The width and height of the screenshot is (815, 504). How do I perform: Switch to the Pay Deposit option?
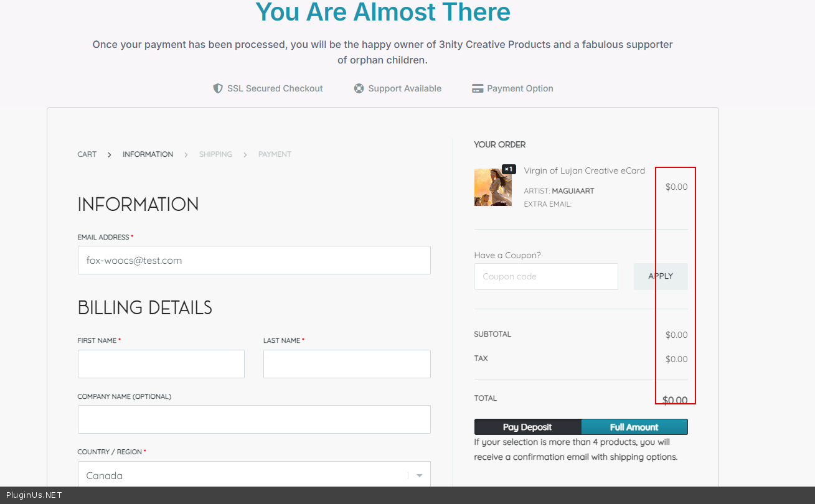(527, 427)
